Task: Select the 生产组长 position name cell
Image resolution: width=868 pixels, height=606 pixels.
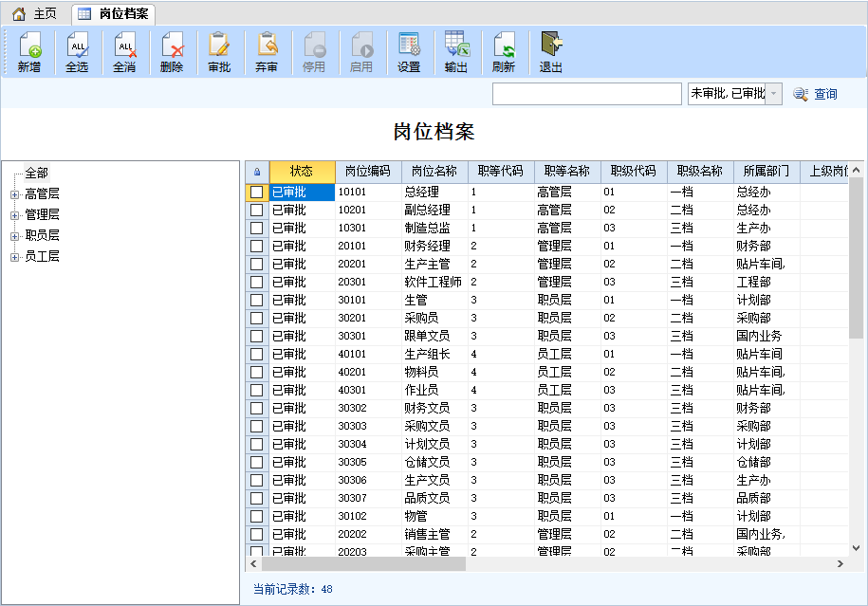Action: [434, 354]
